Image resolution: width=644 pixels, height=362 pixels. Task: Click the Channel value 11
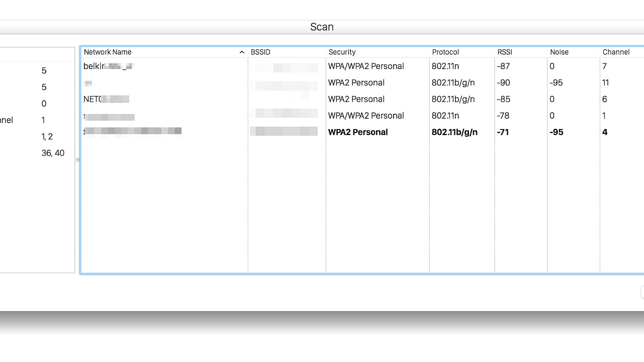click(605, 83)
